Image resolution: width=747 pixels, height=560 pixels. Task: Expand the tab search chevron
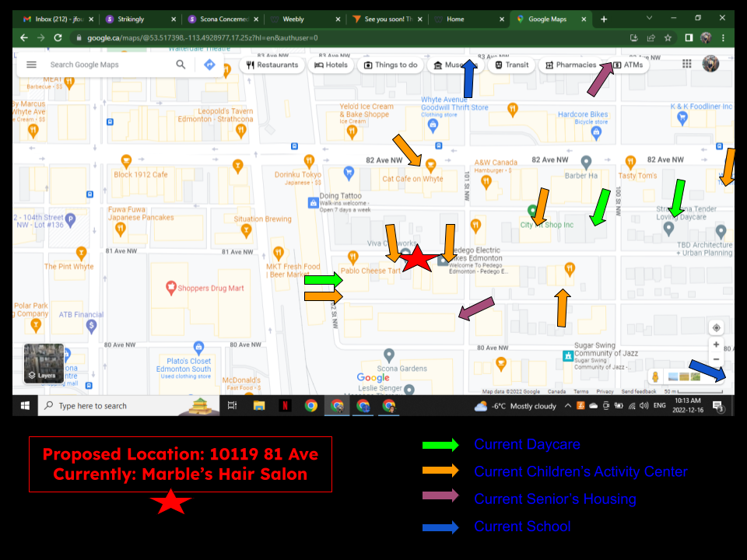pos(649,18)
